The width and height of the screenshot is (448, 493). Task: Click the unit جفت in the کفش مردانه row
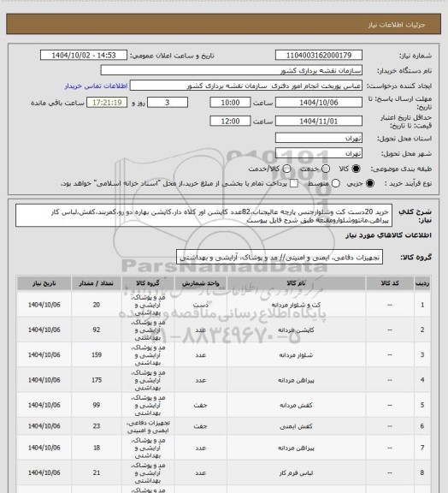(x=200, y=405)
